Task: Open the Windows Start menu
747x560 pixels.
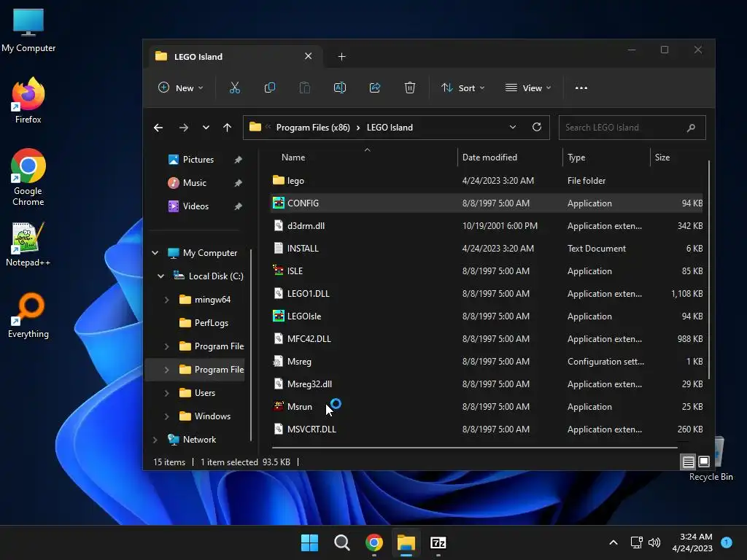Action: (x=309, y=542)
